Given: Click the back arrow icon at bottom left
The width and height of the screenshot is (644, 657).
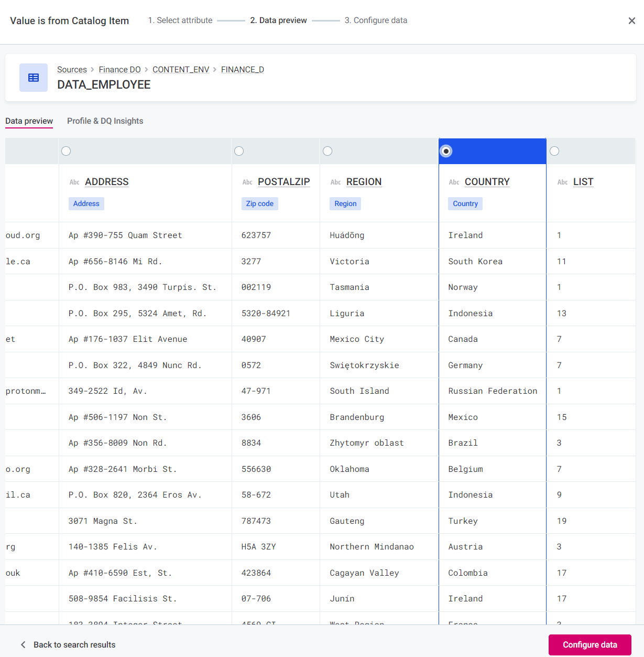Looking at the screenshot, I should coord(23,644).
